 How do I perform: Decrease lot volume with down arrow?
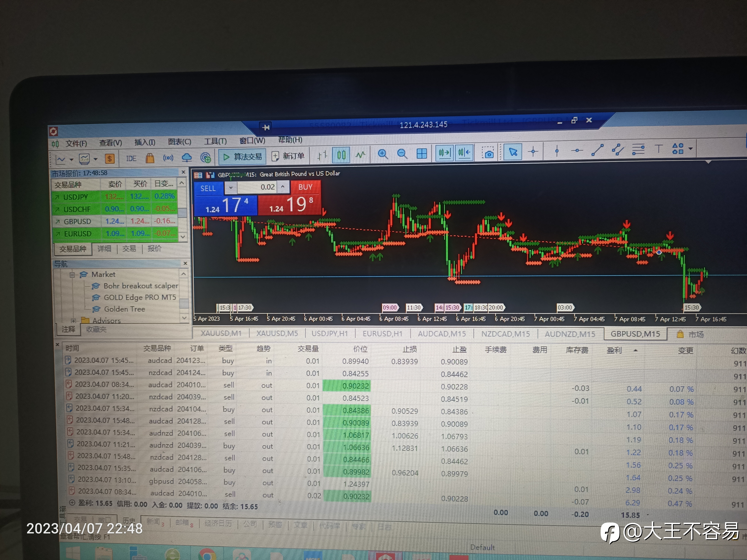tap(231, 188)
